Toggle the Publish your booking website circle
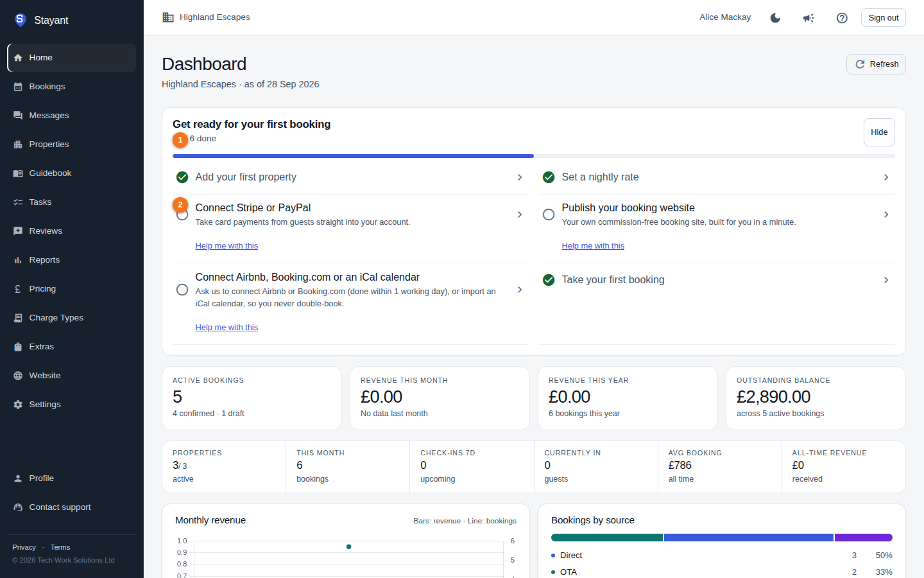This screenshot has width=924, height=578. coord(549,215)
